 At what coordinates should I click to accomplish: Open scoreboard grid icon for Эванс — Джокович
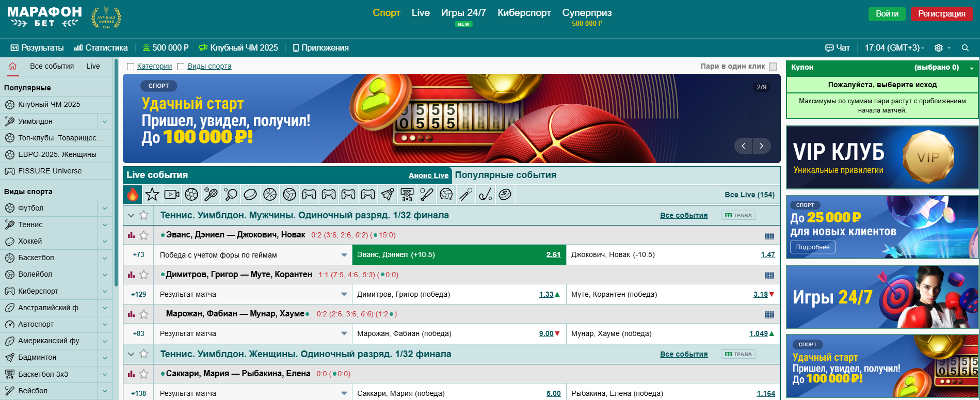coord(769,236)
